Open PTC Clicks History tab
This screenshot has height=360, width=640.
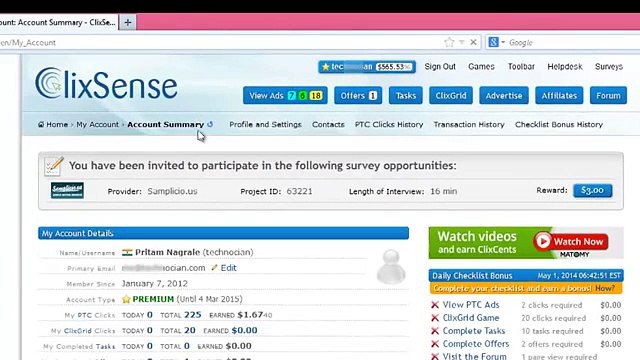[389, 124]
